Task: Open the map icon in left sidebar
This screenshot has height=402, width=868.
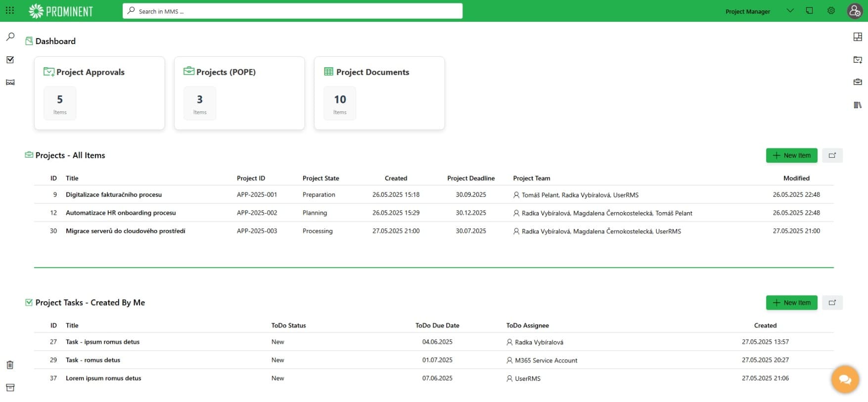Action: (x=10, y=83)
